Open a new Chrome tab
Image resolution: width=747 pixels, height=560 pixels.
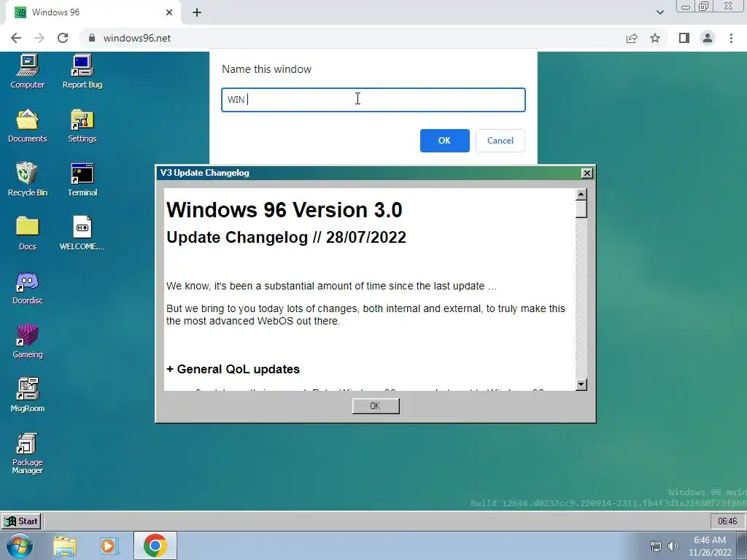coord(197,13)
